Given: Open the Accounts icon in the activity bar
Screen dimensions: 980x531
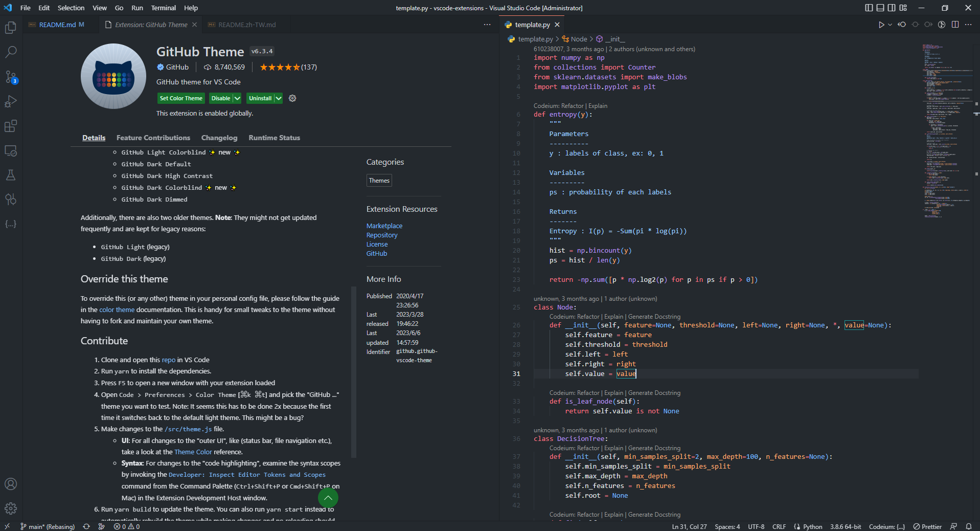Looking at the screenshot, I should pos(11,484).
